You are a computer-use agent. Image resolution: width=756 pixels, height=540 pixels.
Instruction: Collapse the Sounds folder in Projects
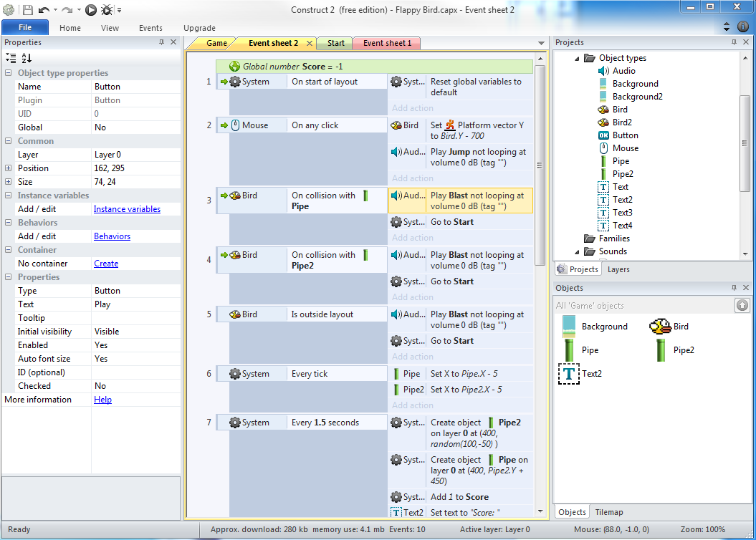tap(577, 251)
